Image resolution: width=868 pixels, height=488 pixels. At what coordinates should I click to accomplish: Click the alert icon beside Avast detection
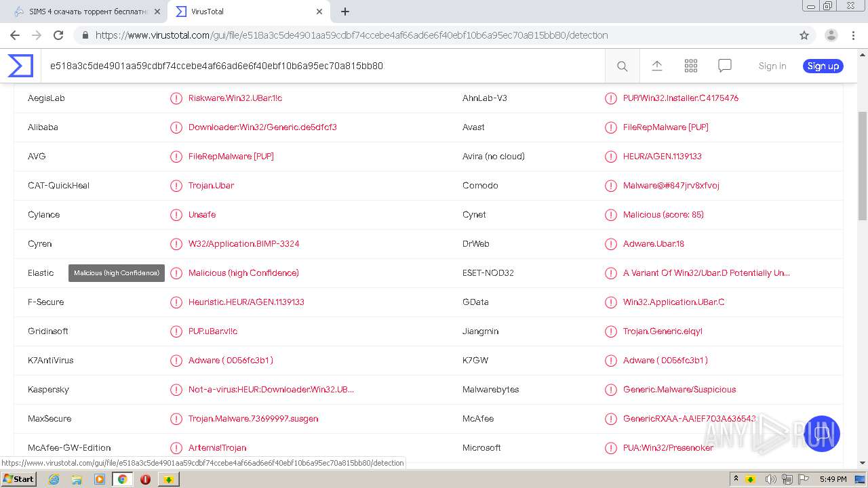coord(611,127)
